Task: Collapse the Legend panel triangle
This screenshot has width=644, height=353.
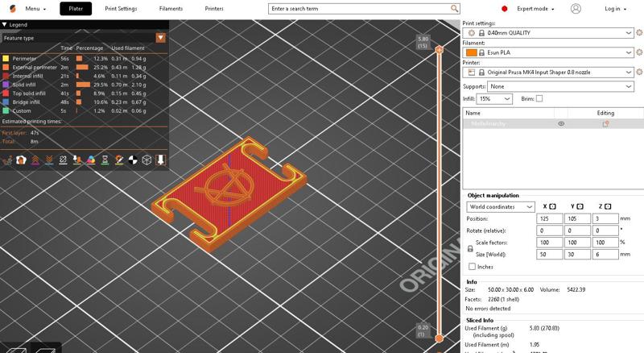Action: (5, 25)
